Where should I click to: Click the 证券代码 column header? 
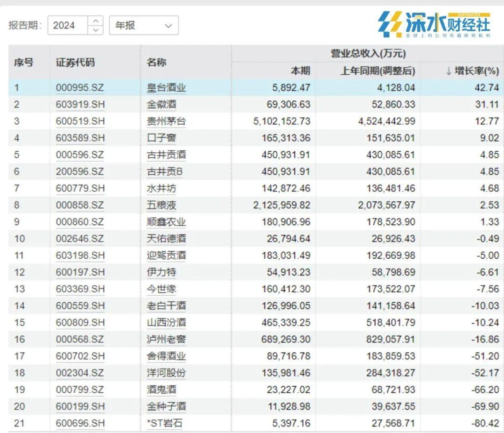75,62
